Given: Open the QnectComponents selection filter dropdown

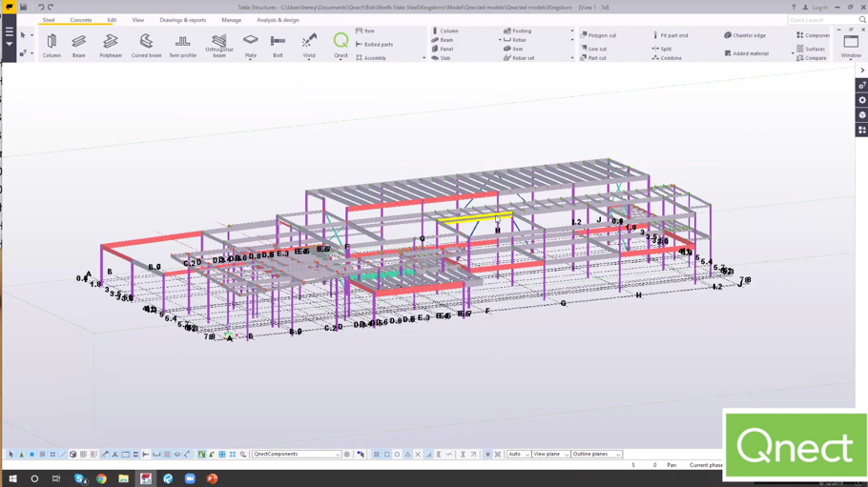Looking at the screenshot, I should tap(297, 454).
